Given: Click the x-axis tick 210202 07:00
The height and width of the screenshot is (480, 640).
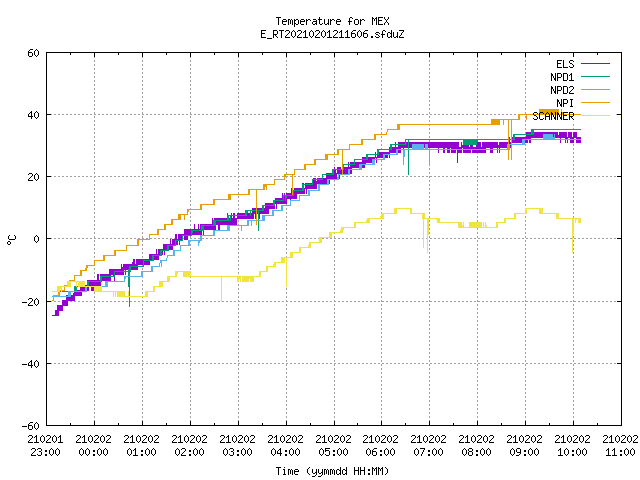Looking at the screenshot, I should coord(429,446).
